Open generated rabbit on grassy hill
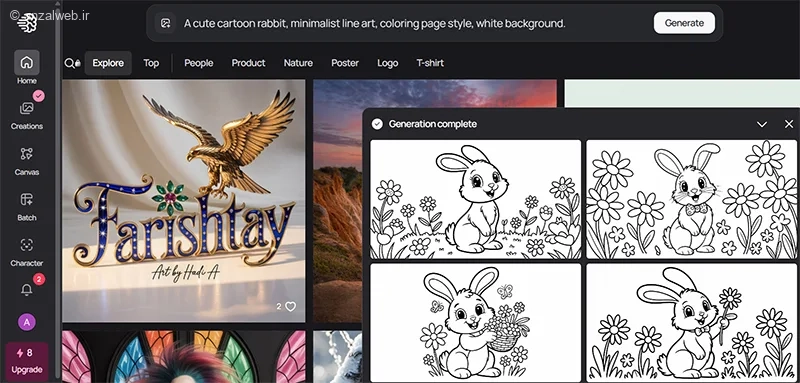800x383 pixels. (476, 199)
